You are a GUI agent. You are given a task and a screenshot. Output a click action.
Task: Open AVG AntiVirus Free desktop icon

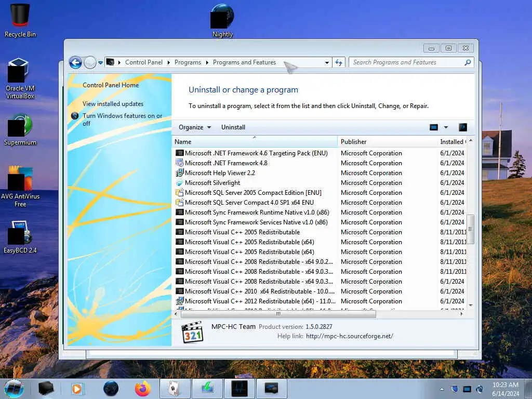pyautogui.click(x=20, y=187)
